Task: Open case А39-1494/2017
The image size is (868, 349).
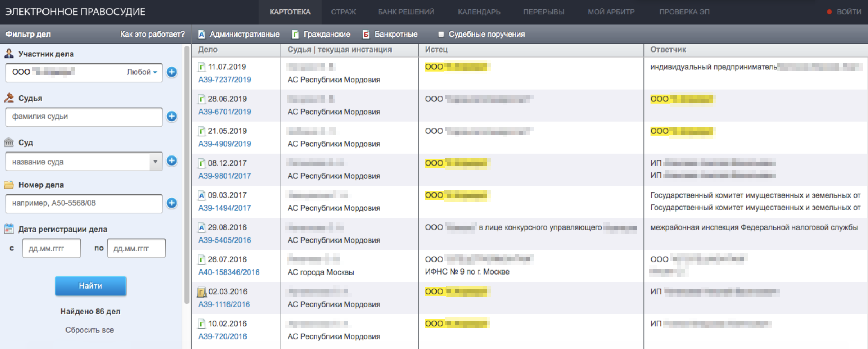Action: 225,208
